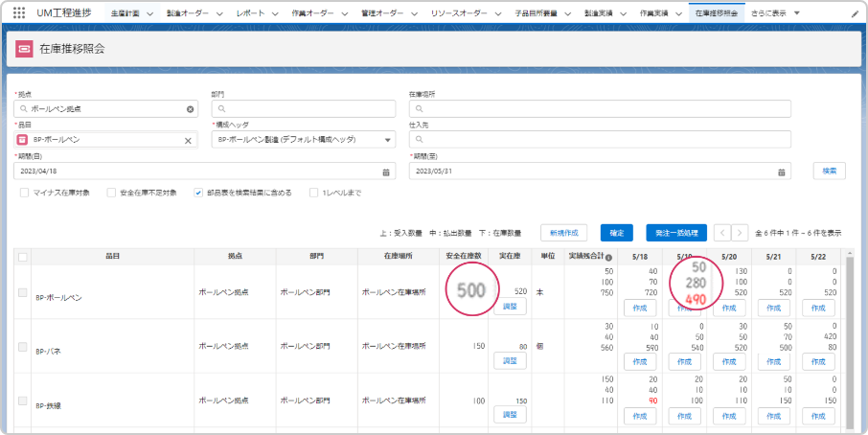Click 作成 under 5/21 for BP-ボールペン

pyautogui.click(x=774, y=308)
